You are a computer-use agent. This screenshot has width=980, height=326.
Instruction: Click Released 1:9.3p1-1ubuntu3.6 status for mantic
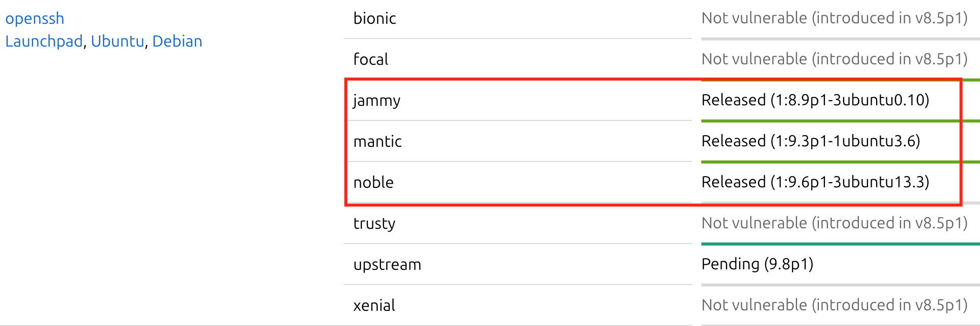810,141
